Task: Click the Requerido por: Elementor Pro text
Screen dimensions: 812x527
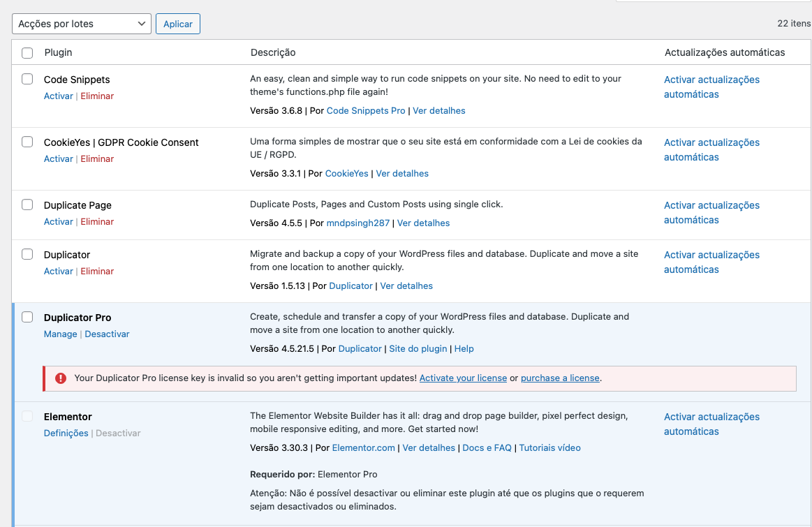Action: pyautogui.click(x=313, y=474)
